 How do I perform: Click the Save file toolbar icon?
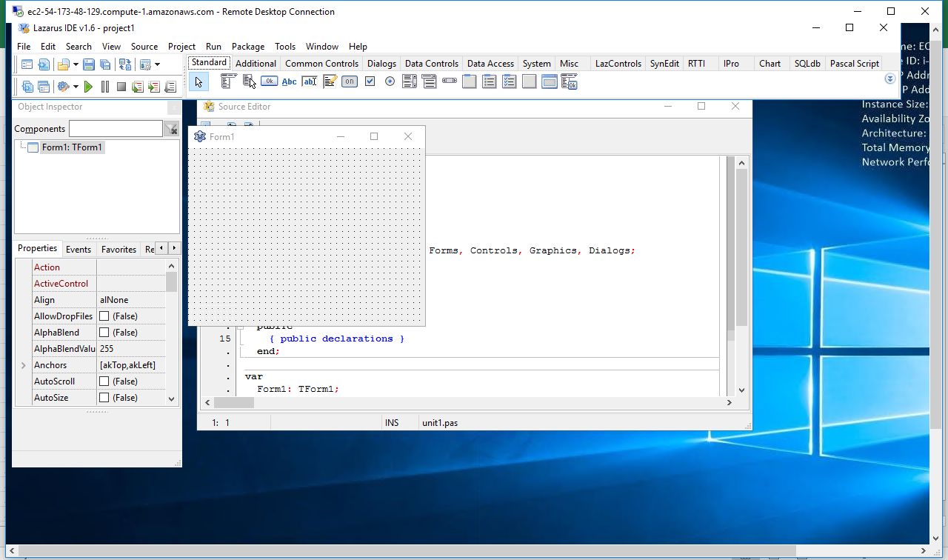(x=89, y=64)
